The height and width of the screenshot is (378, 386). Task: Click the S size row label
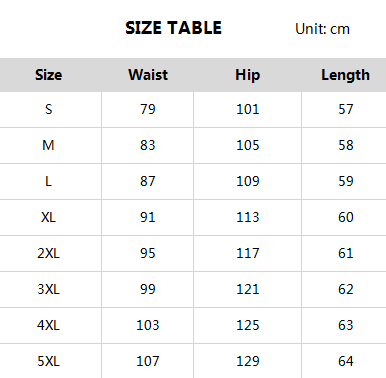(x=49, y=109)
